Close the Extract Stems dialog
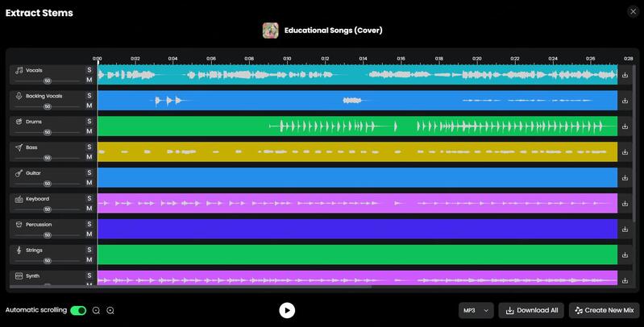Viewport: 644px width, 327px height. (x=632, y=11)
